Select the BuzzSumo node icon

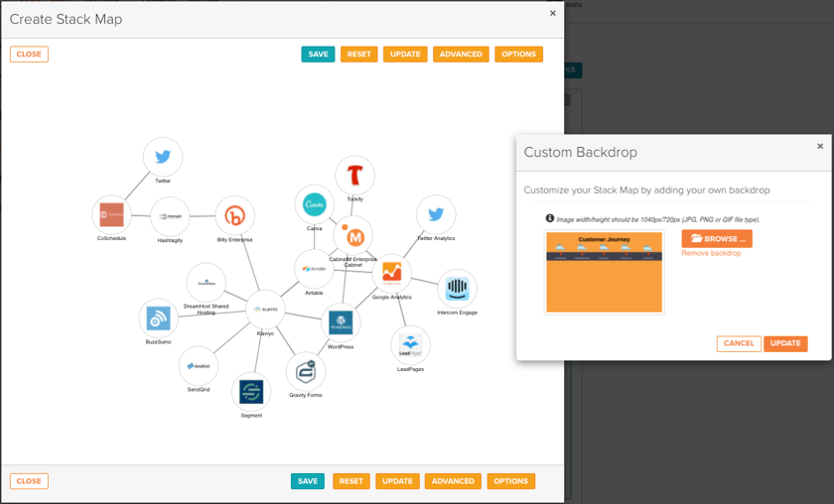point(159,317)
